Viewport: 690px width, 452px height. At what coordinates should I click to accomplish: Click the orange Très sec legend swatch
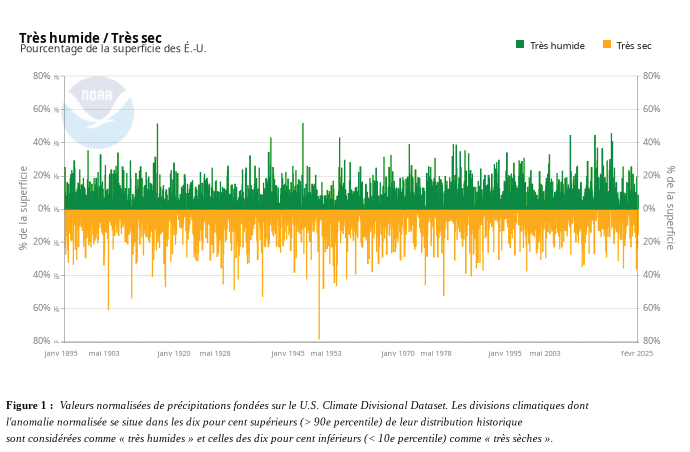pyautogui.click(x=607, y=44)
